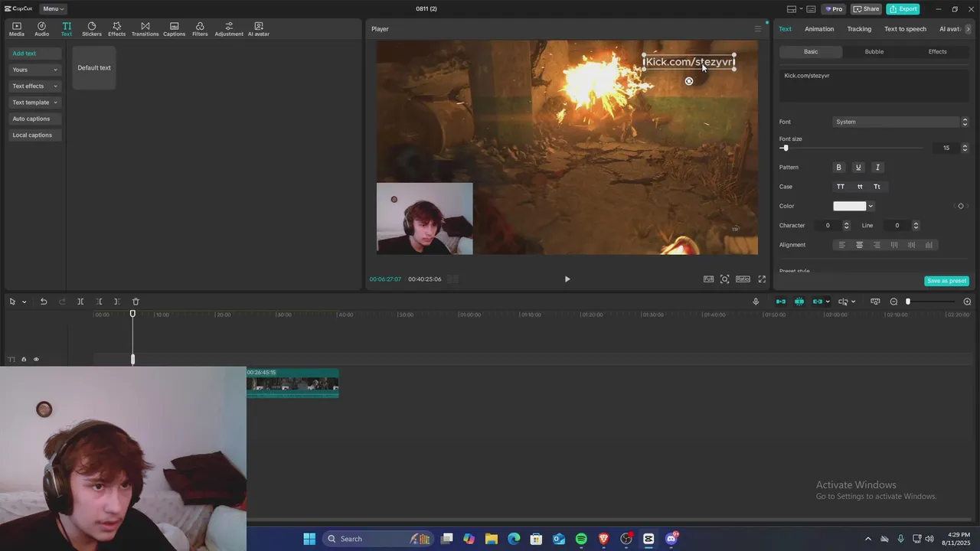Open the selection tool dropdown arrow
The width and height of the screenshot is (980, 551).
[x=24, y=302]
